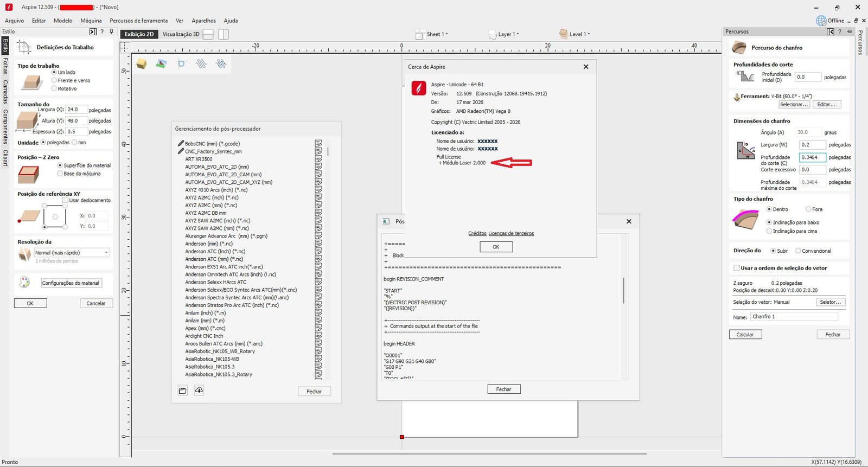Split the view horizontally with the tile icon
The width and height of the screenshot is (868, 467).
(x=208, y=34)
